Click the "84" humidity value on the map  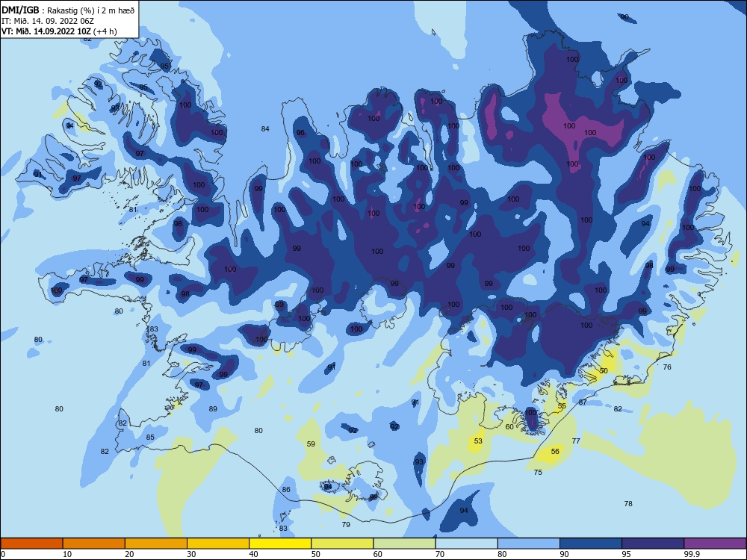point(265,128)
